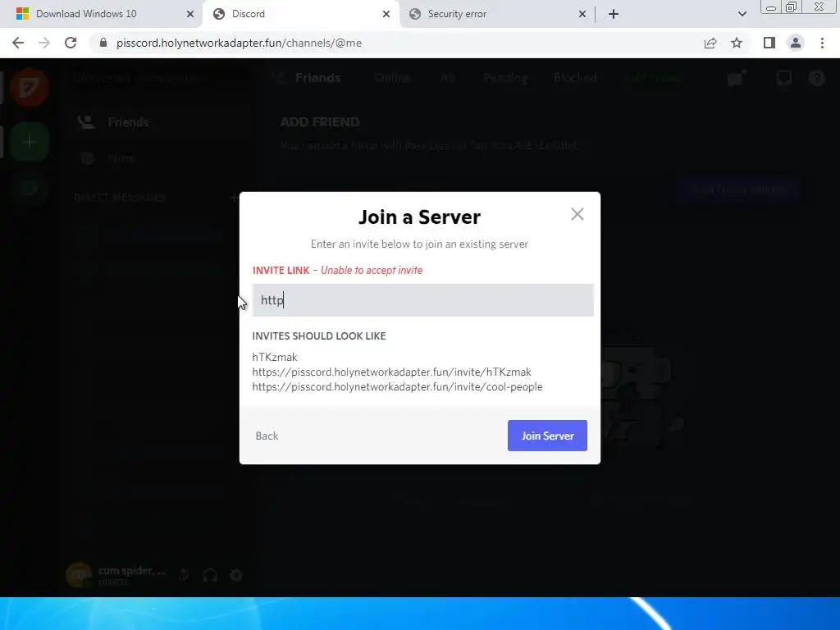The width and height of the screenshot is (840, 630).
Task: Click the New Group DM icon
Action: pos(737,78)
